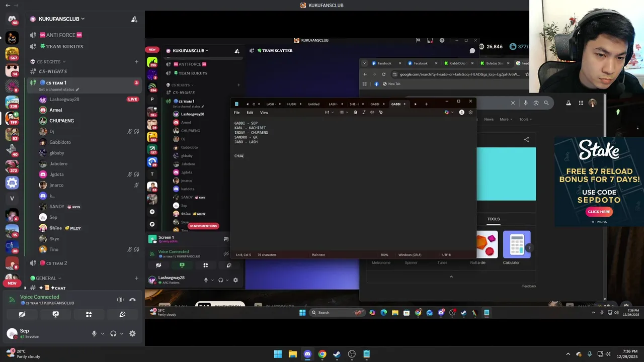644x362 pixels.
Task: Add channel to CS NIGHTS category
Action: point(136,62)
